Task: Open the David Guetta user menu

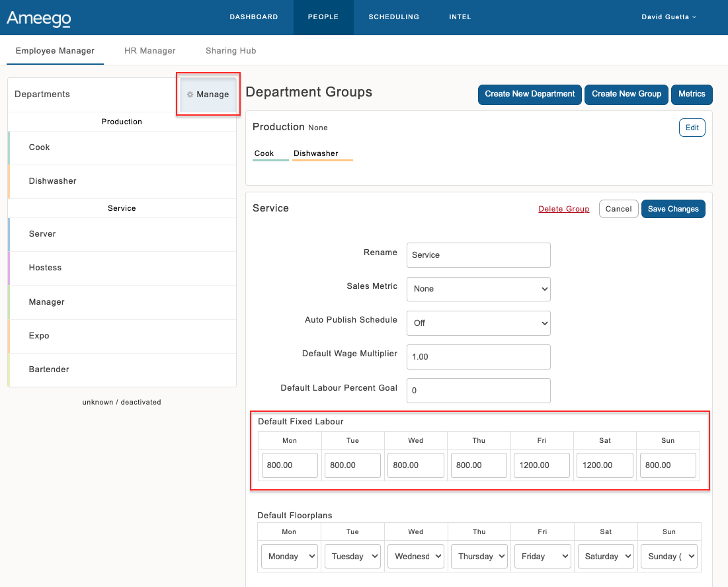Action: click(668, 17)
